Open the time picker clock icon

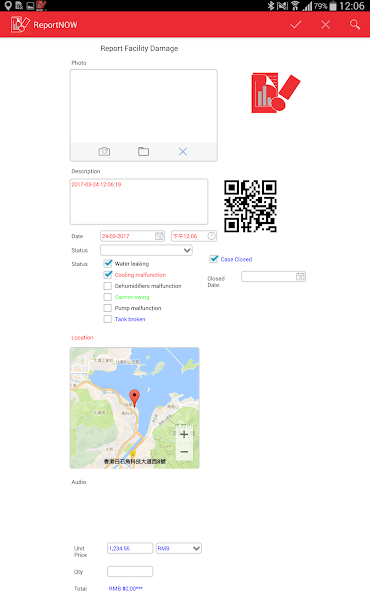212,236
